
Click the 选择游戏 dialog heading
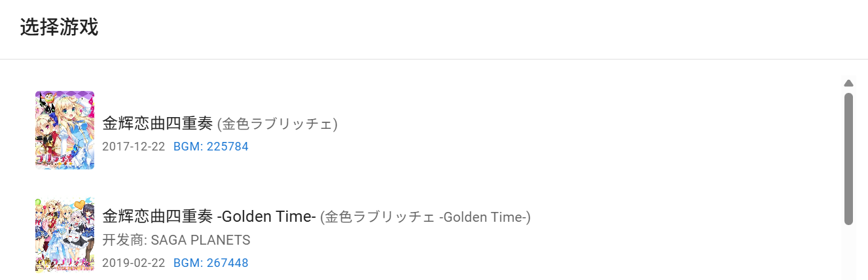pos(59,27)
